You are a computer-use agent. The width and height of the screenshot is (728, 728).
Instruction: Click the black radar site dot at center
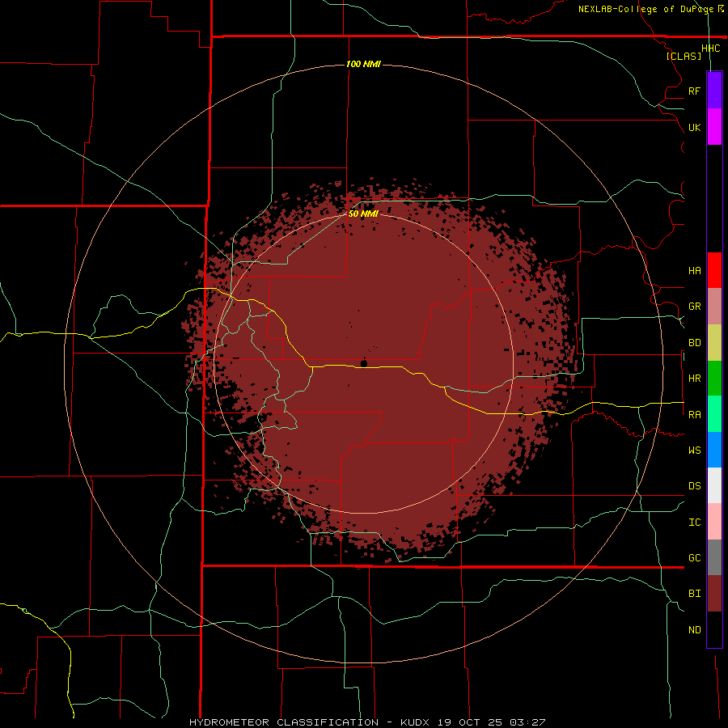coord(363,363)
